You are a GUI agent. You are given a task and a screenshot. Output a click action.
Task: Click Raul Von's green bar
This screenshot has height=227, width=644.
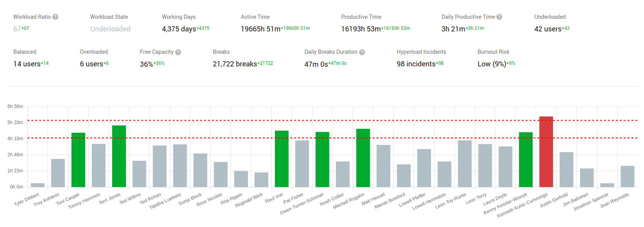click(x=282, y=159)
